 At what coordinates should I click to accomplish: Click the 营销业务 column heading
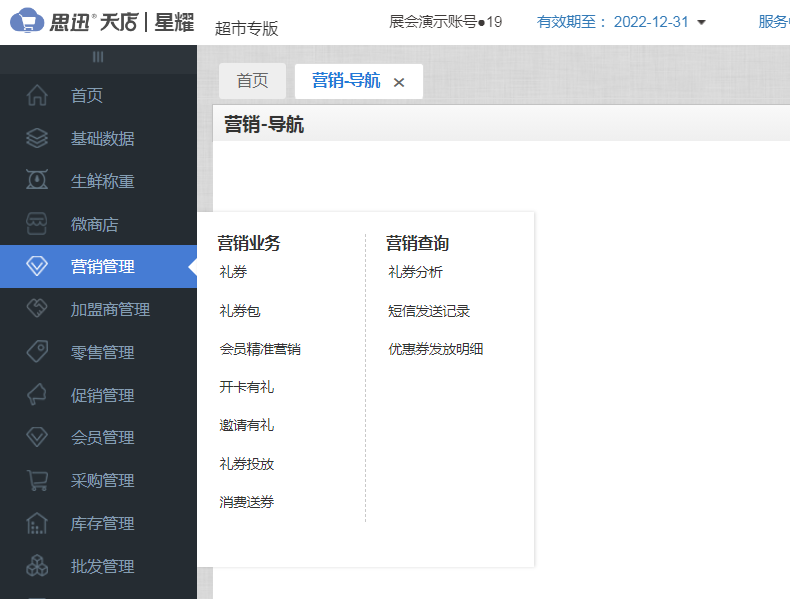(x=248, y=243)
